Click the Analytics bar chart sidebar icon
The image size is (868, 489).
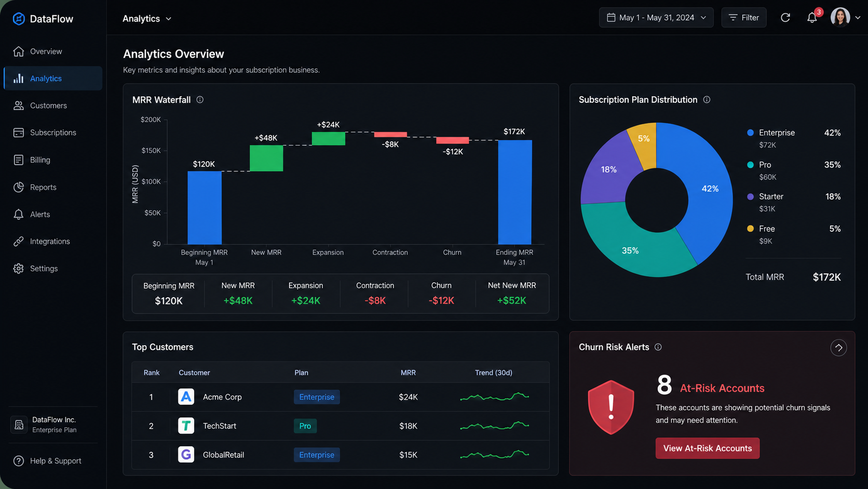coord(19,78)
